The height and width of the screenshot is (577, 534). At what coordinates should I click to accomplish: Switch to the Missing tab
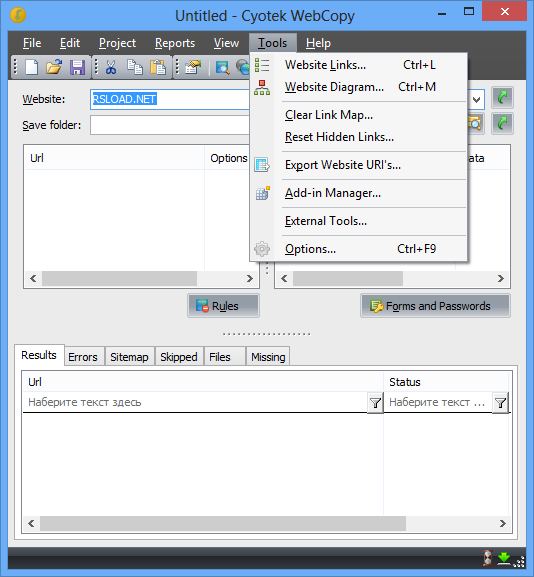point(268,357)
